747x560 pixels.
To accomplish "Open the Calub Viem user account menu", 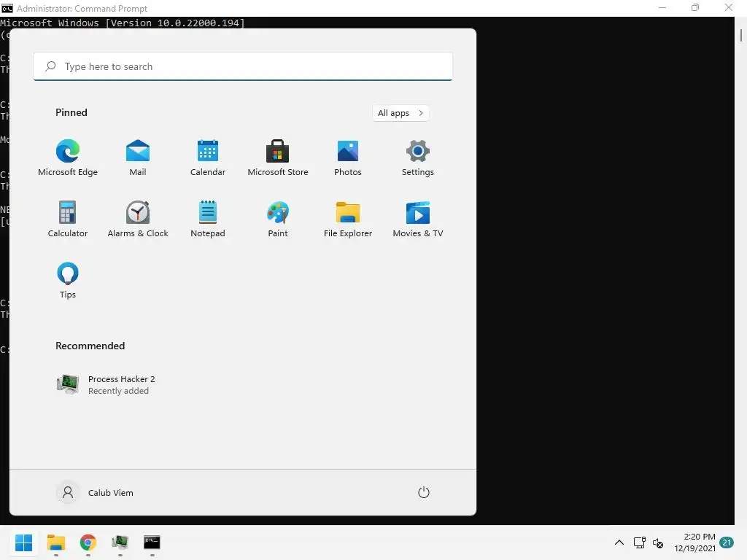I will coord(96,492).
